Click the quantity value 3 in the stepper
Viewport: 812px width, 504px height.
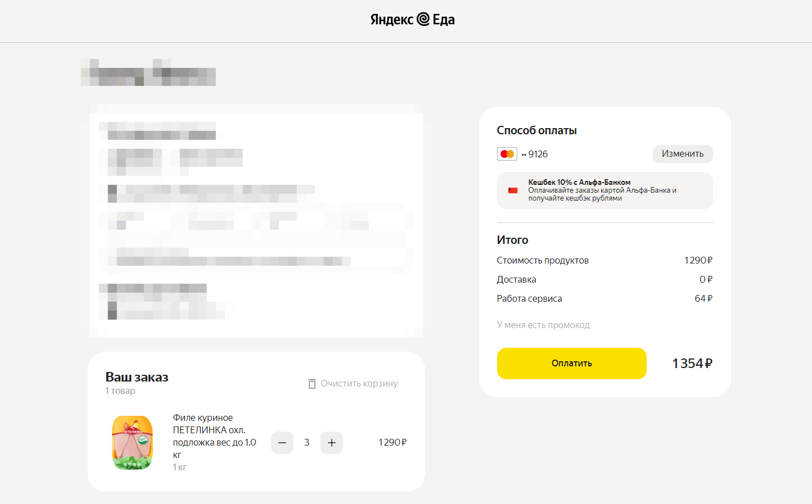(307, 443)
